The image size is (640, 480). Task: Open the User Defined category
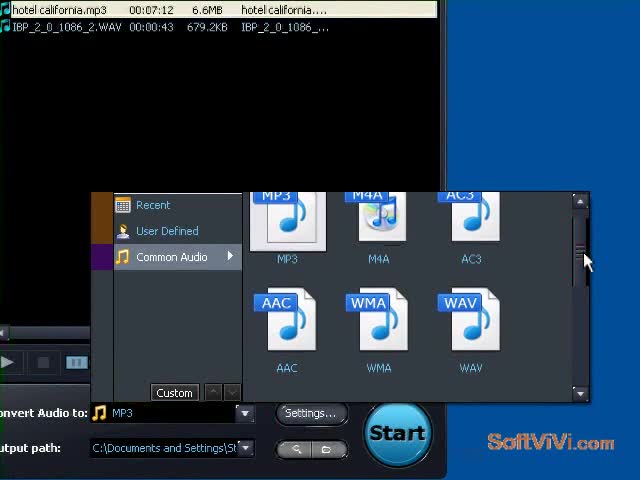(178, 231)
